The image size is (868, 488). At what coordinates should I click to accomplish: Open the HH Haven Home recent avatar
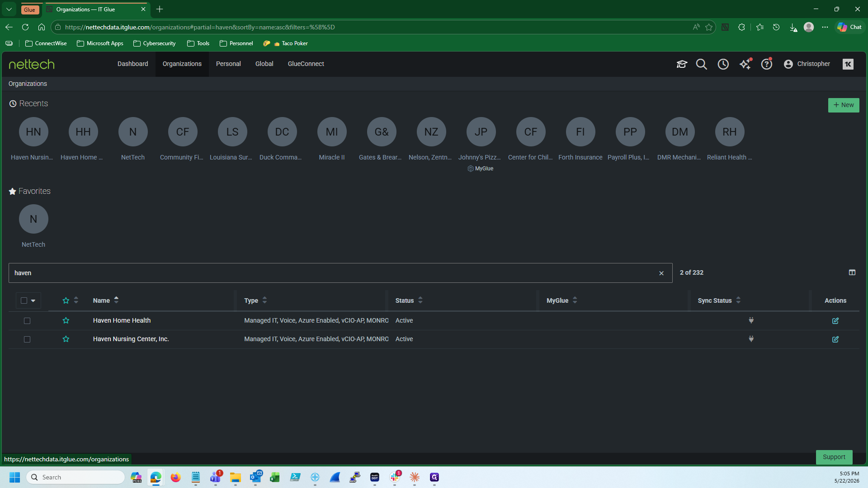pos(83,132)
